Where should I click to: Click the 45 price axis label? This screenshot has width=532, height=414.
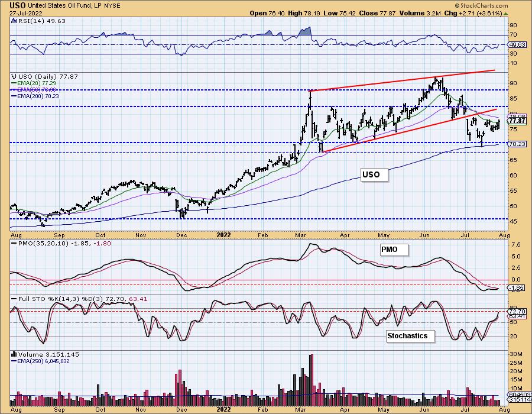[x=513, y=222]
